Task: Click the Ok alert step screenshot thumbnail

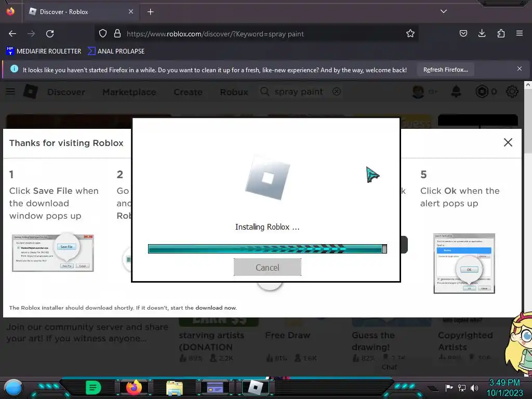Action: coord(464,263)
